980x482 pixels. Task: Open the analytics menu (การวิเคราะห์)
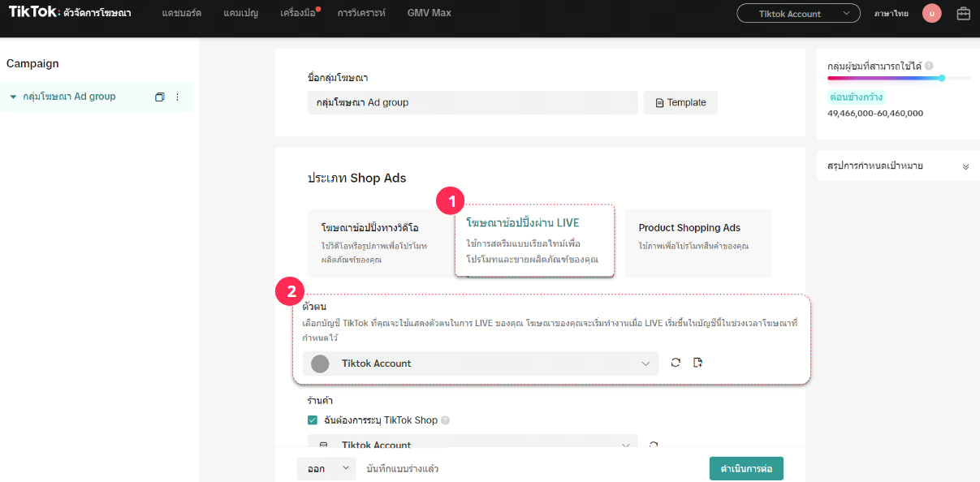pos(361,13)
